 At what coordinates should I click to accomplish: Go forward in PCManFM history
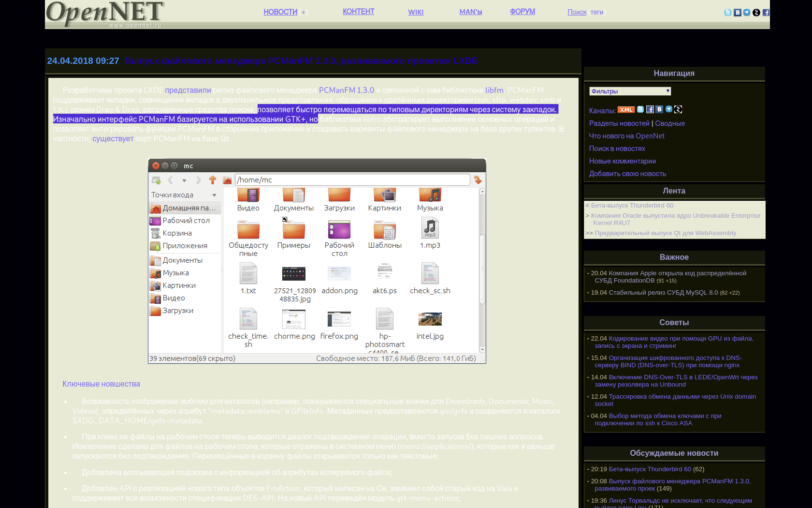point(198,179)
